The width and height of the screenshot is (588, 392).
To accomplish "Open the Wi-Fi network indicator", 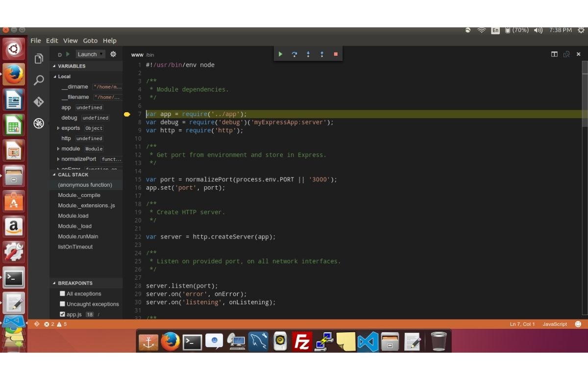I will point(482,30).
